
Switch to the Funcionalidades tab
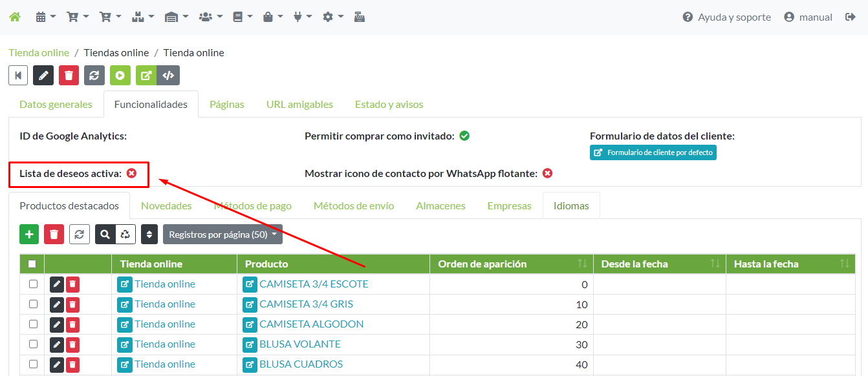(x=151, y=103)
